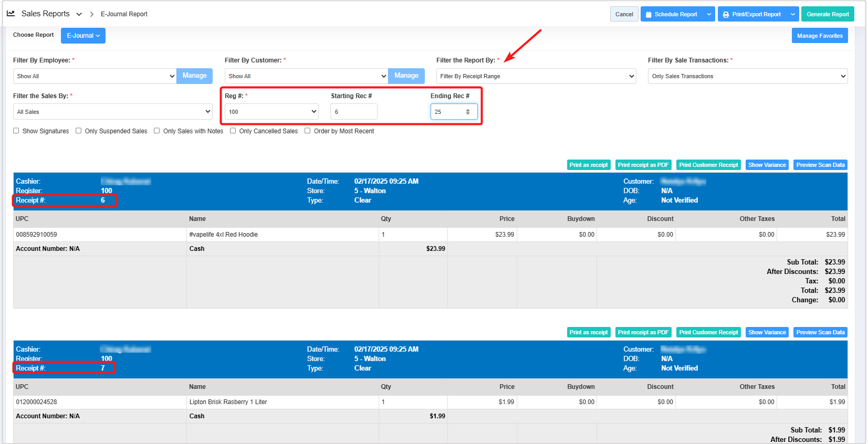Screen dimensions: 868x444
Task: Check Only Suspended Sales option
Action: (79, 131)
